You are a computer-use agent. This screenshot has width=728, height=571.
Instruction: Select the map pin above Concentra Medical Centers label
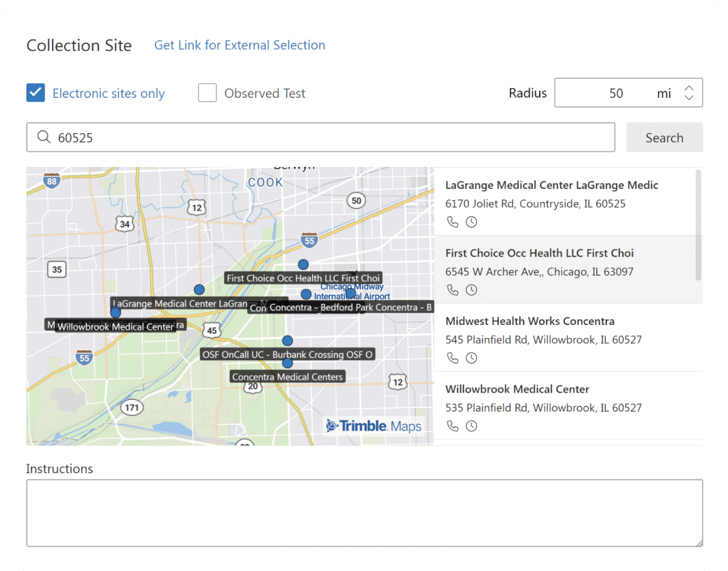tap(287, 363)
